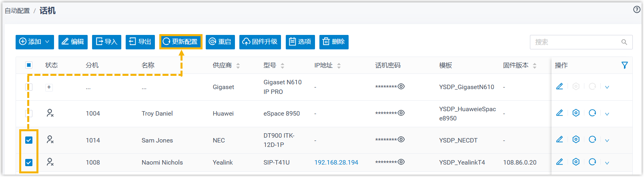Sort table by 供应商 column
The width and height of the screenshot is (644, 177).
tap(238, 65)
